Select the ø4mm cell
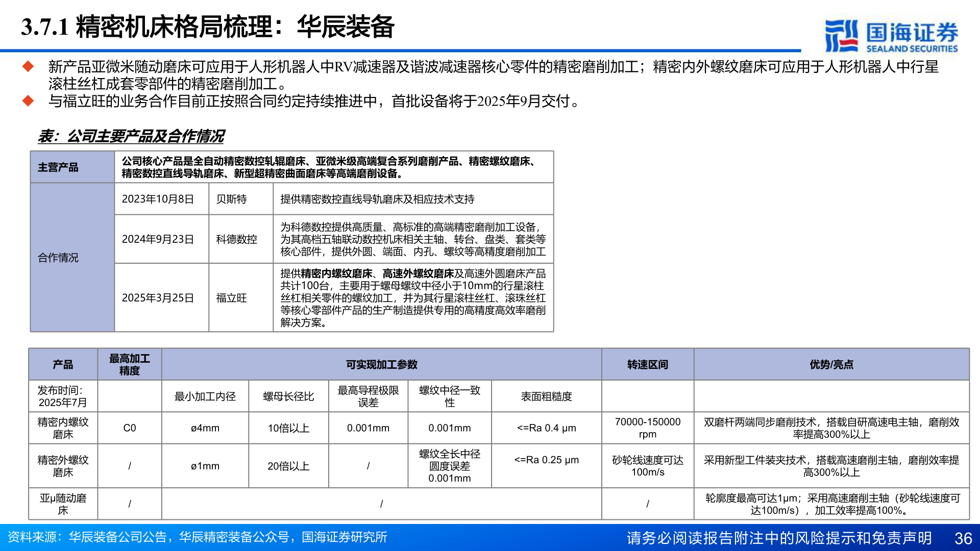The image size is (980, 551). [205, 428]
